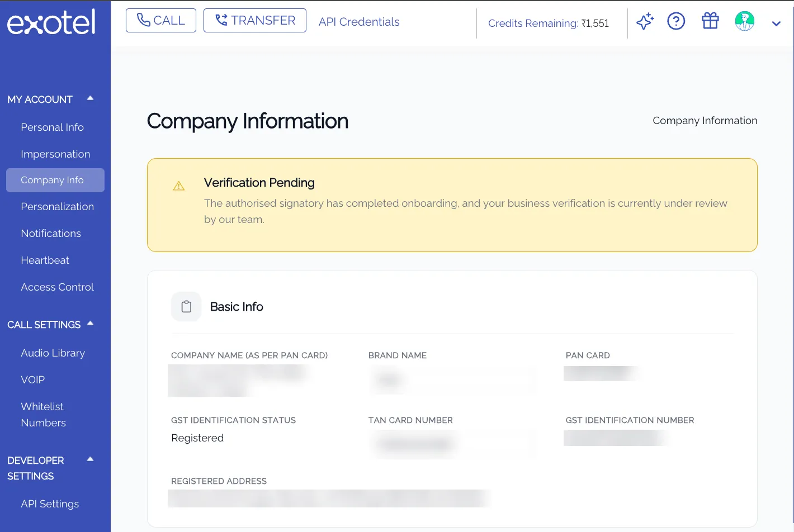Open the Audio Library
Image resolution: width=794 pixels, height=532 pixels.
tap(53, 353)
